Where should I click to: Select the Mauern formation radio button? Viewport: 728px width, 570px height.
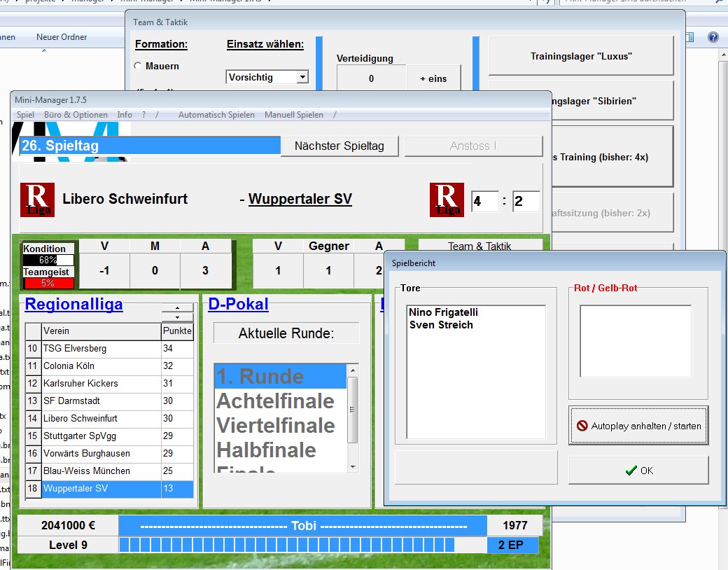click(x=138, y=66)
